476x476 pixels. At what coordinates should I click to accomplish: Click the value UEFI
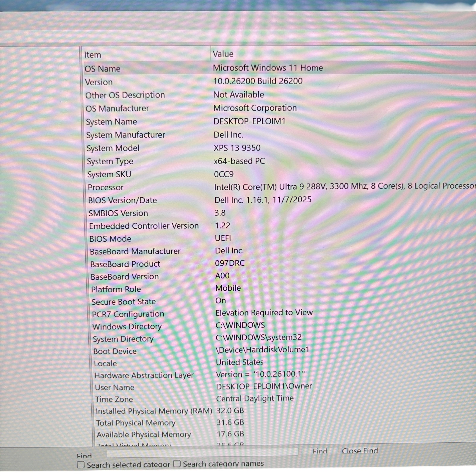tap(223, 238)
